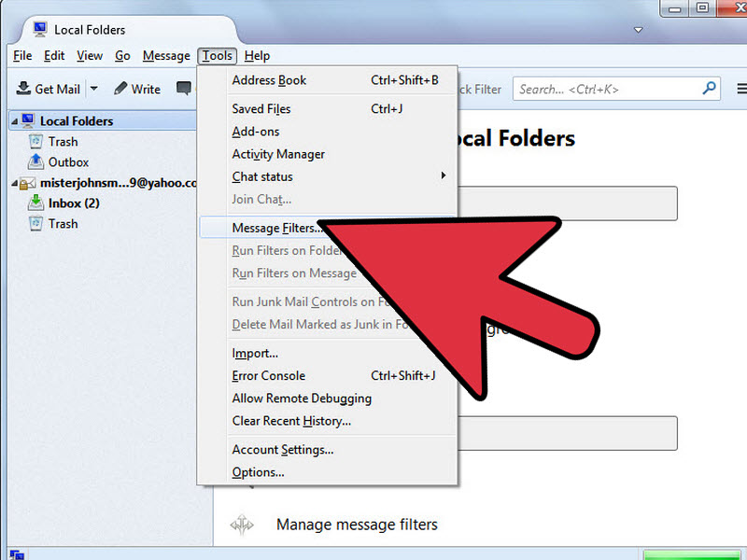Click the Outbox folder icon
This screenshot has height=560, width=747.
coord(35,161)
